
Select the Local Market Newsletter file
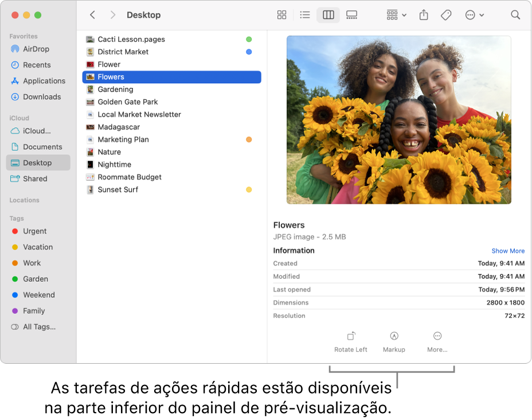click(x=171, y=115)
